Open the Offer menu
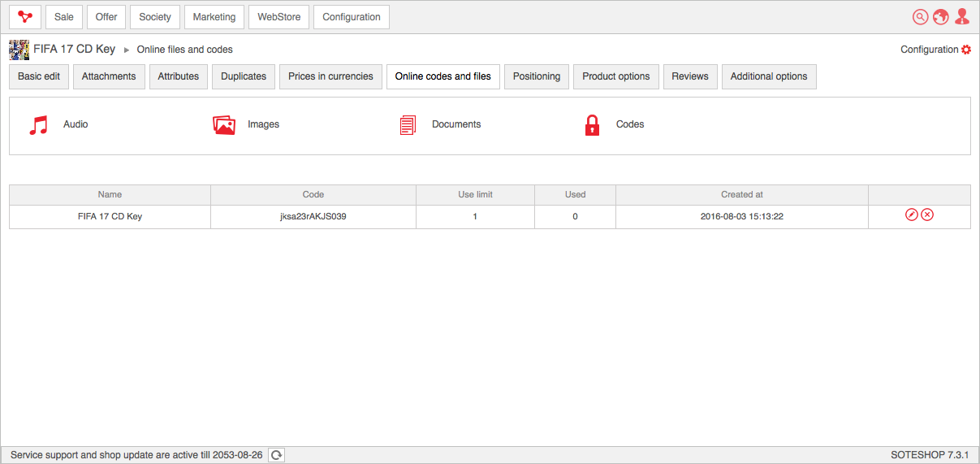980x464 pixels. click(106, 17)
